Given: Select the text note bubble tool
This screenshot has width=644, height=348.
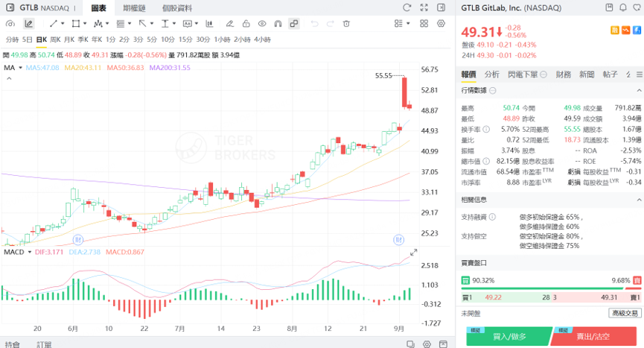Looking at the screenshot, I should tap(188, 24).
